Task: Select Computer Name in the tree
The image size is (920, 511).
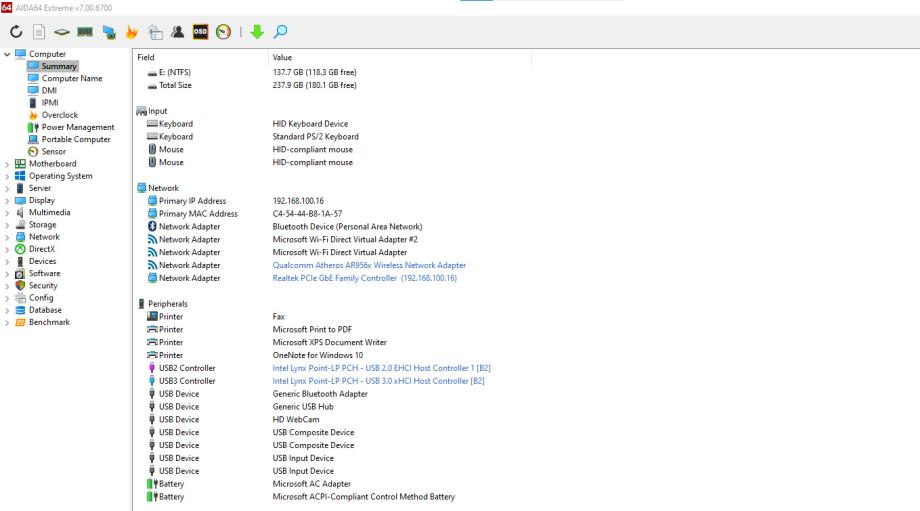Action: click(72, 78)
